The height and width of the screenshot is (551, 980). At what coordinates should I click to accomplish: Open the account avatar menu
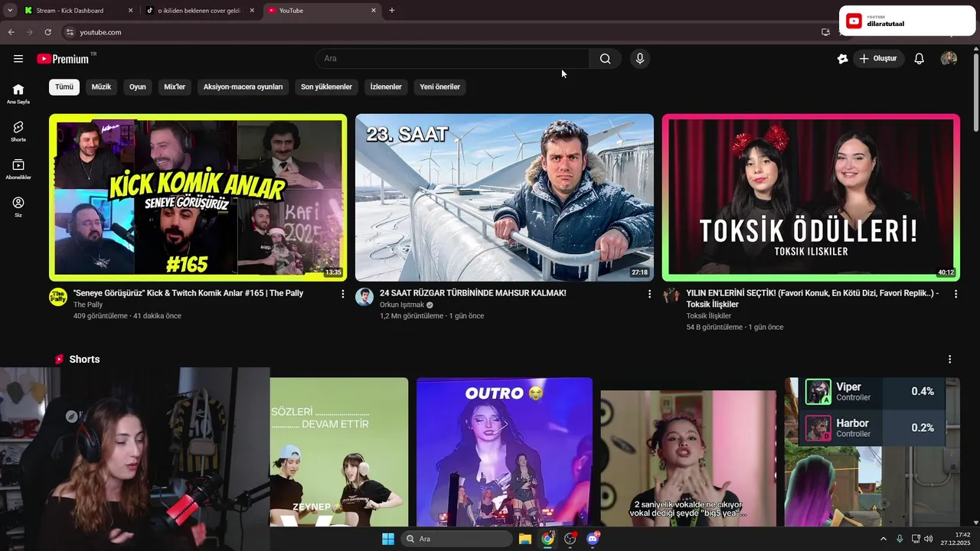tap(949, 59)
